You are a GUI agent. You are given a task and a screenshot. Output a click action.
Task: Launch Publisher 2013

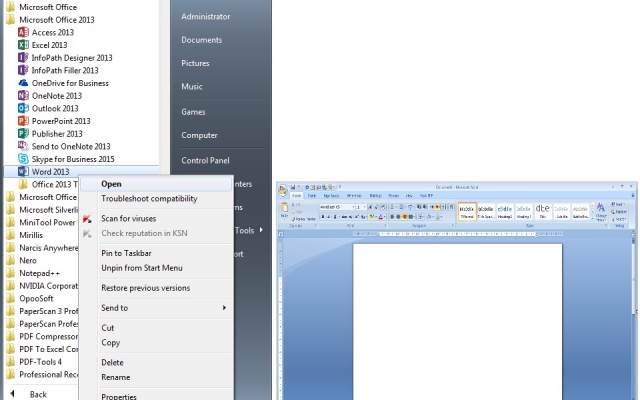coord(50,133)
